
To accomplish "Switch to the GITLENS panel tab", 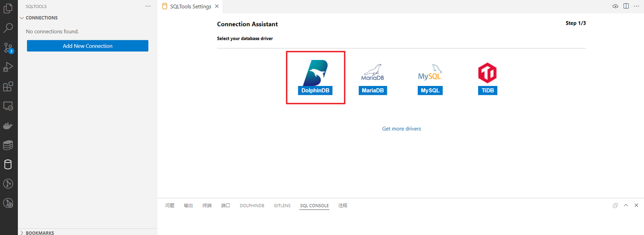I will click(282, 205).
